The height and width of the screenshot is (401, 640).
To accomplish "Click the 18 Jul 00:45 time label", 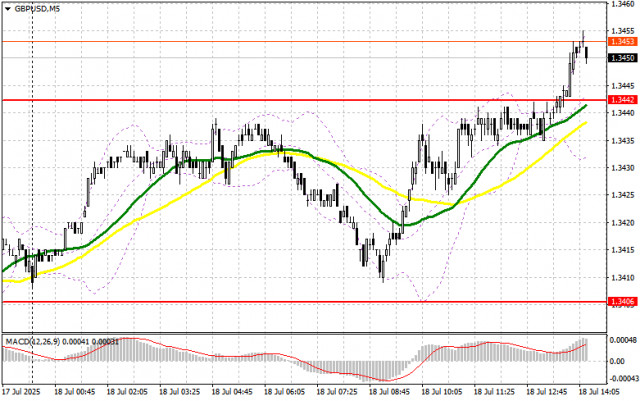I will tap(75, 392).
